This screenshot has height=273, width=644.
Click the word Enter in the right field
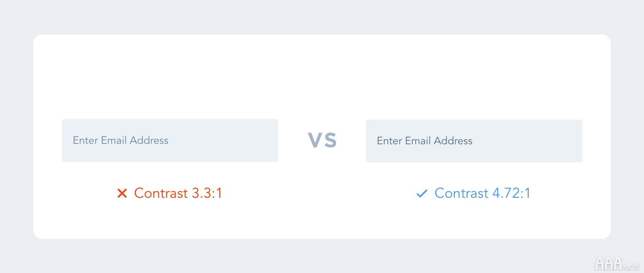coord(390,141)
